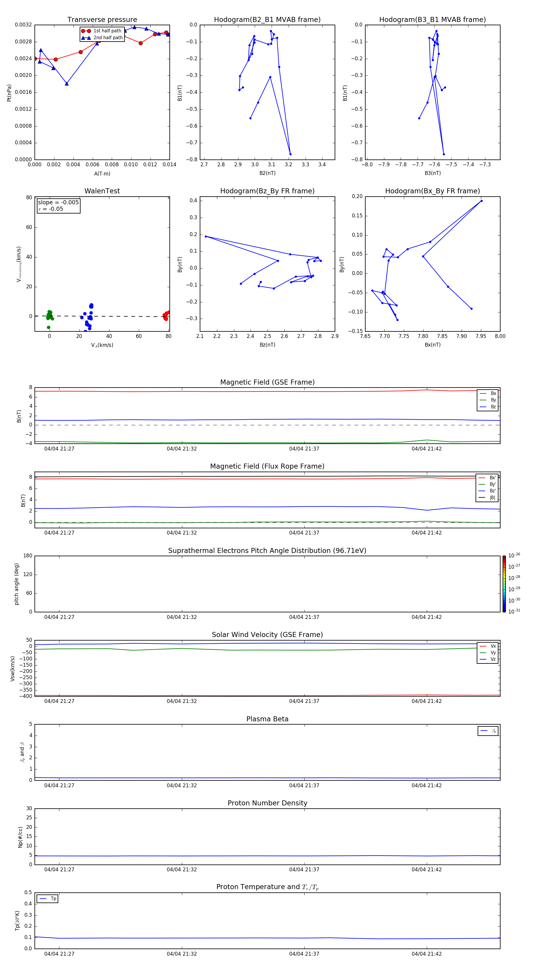
Task: Click the Bz(nT) x-axis label
Action: coord(267,345)
